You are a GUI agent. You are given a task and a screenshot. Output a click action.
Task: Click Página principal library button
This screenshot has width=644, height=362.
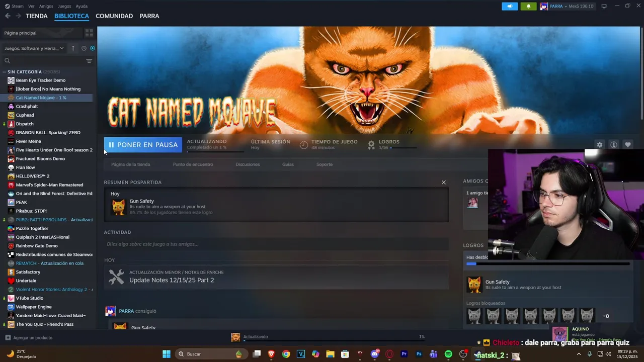[x=41, y=33]
